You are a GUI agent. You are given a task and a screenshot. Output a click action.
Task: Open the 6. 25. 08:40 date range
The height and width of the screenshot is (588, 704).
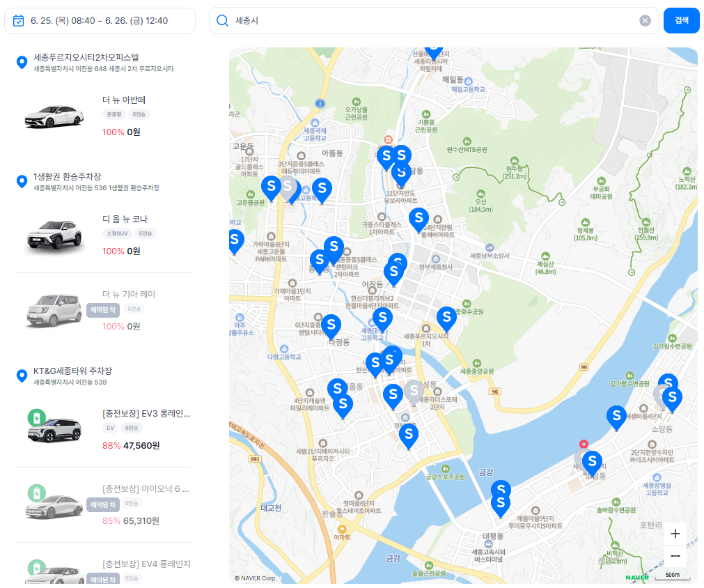tap(100, 21)
